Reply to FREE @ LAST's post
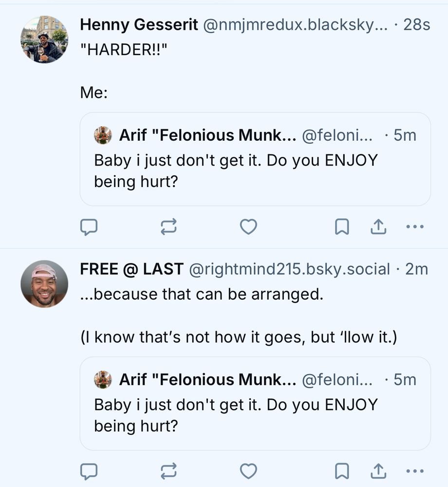Screen dimensions: 448x487 [x=89, y=471]
